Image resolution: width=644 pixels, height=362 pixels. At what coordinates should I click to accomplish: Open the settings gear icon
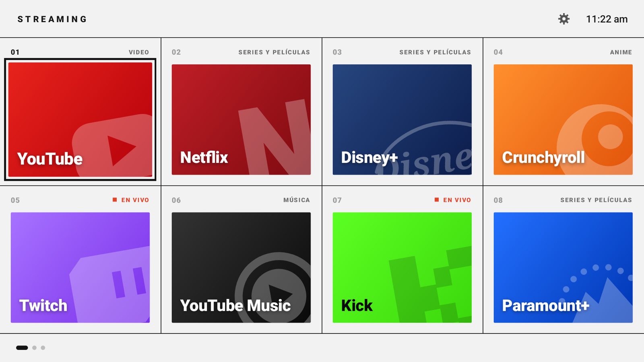pyautogui.click(x=564, y=19)
